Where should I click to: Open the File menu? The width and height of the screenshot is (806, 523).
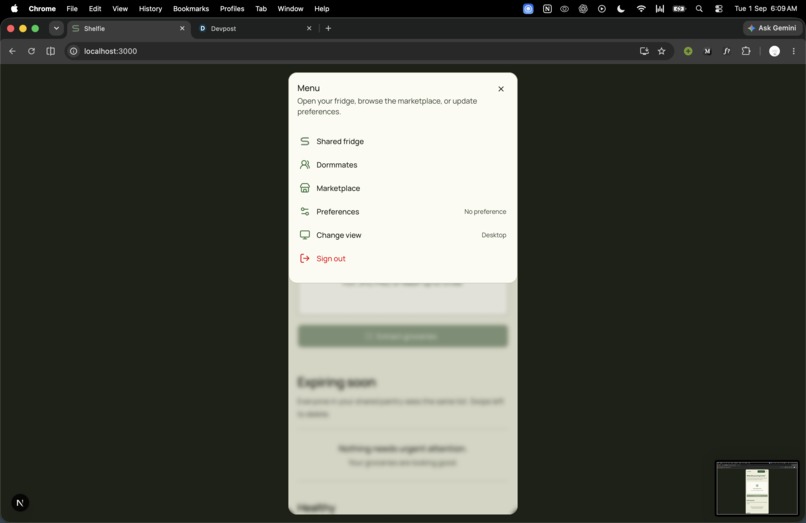[x=72, y=8]
